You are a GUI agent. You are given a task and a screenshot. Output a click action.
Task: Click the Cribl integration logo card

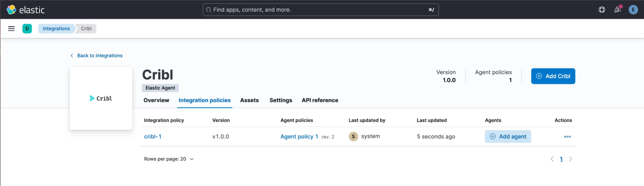click(101, 98)
